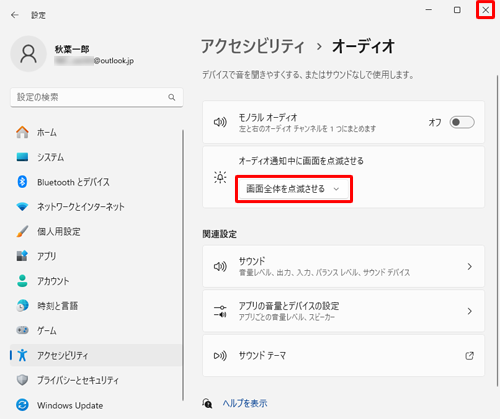
Task: Open 個人用設定 category
Action: [x=96, y=231]
